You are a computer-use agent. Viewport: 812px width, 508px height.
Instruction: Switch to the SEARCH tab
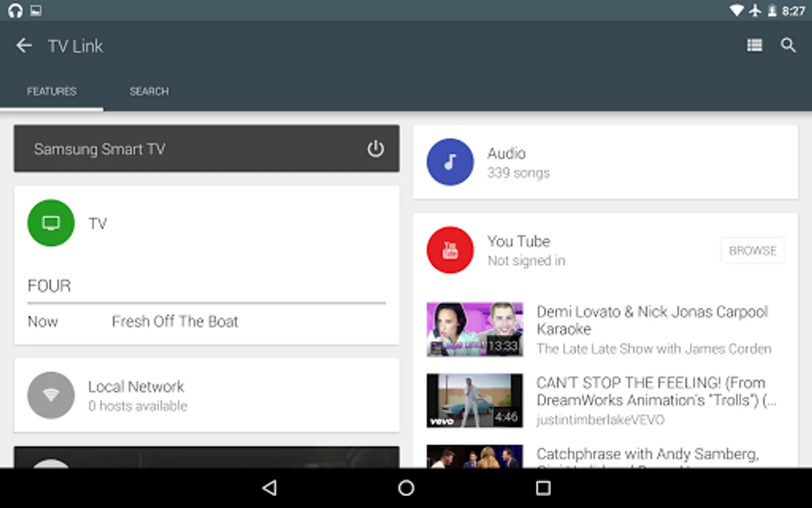pos(149,91)
